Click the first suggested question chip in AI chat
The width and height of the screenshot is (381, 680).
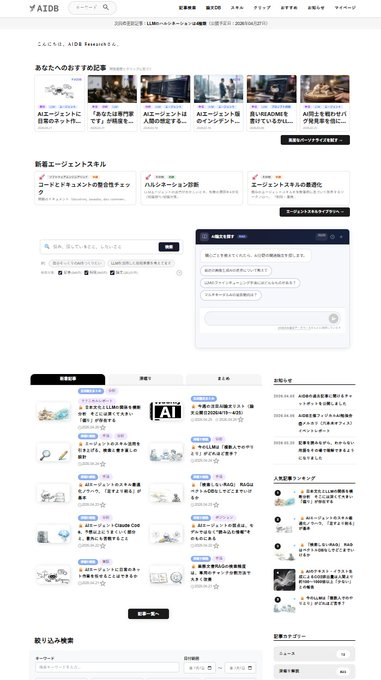coord(236,271)
